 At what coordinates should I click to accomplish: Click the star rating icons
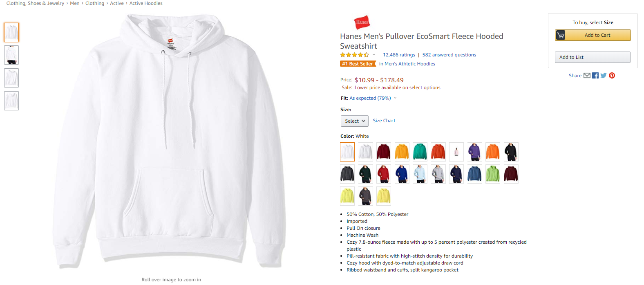(x=355, y=55)
